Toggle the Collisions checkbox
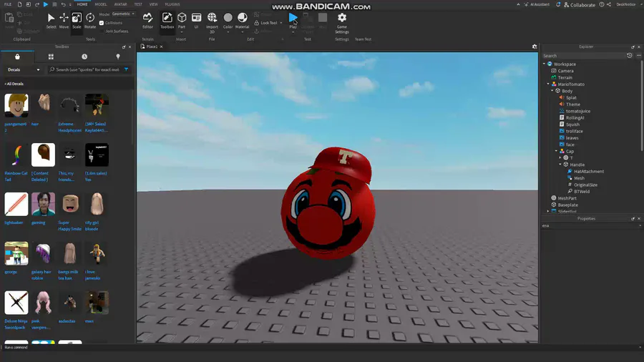The height and width of the screenshot is (362, 644). pos(102,23)
